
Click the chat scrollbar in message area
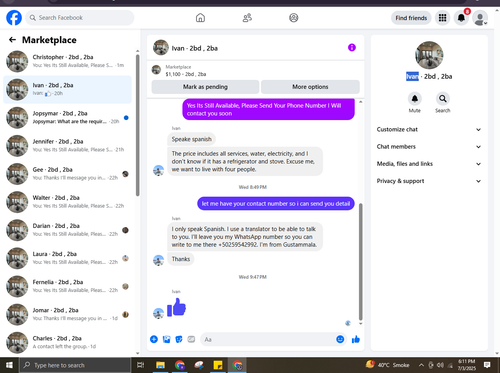[x=360, y=262]
